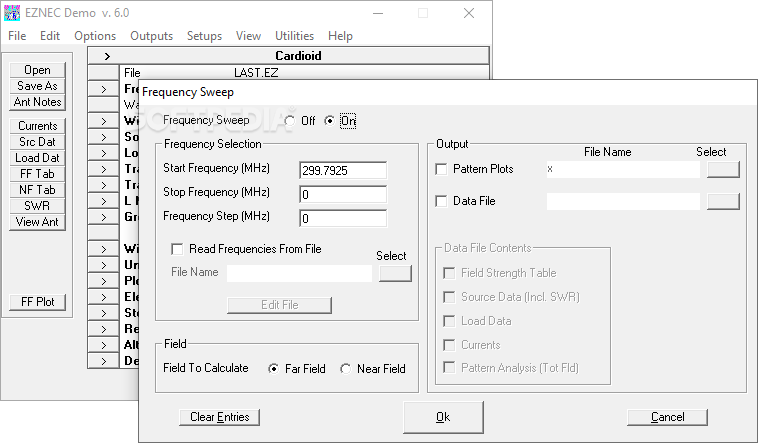The width and height of the screenshot is (758, 443).
Task: Enable Read Frequencies From File checkbox
Action: [177, 249]
